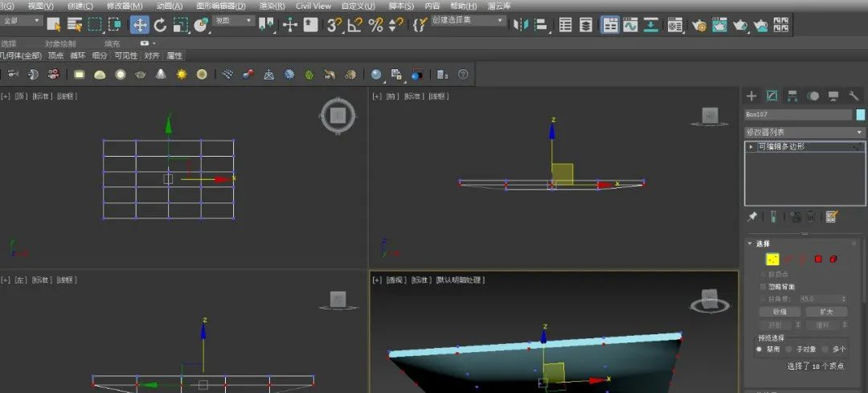Enable the 忽略背面 checkbox
This screenshot has width=868, height=393.
coord(764,287)
